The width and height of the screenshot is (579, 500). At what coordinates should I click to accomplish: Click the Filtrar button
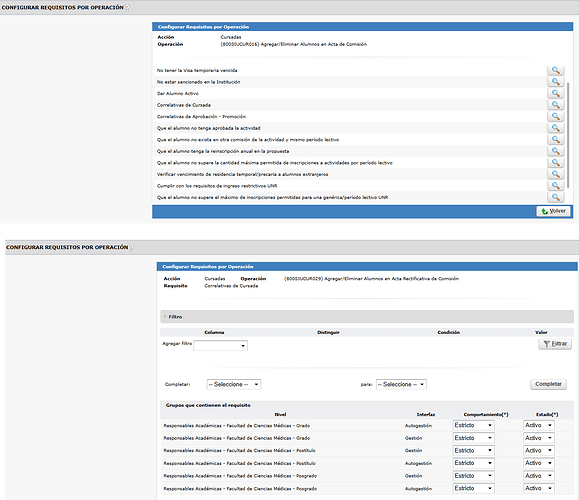click(x=555, y=344)
